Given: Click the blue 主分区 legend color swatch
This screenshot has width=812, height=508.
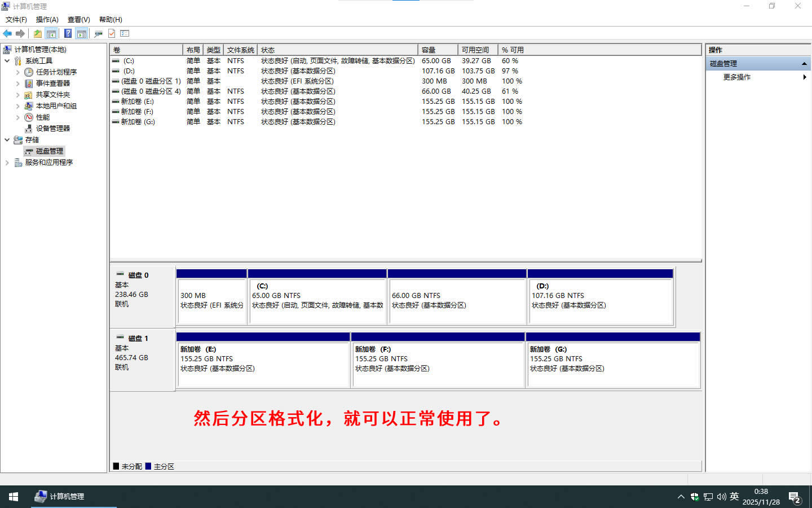Looking at the screenshot, I should pos(148,466).
